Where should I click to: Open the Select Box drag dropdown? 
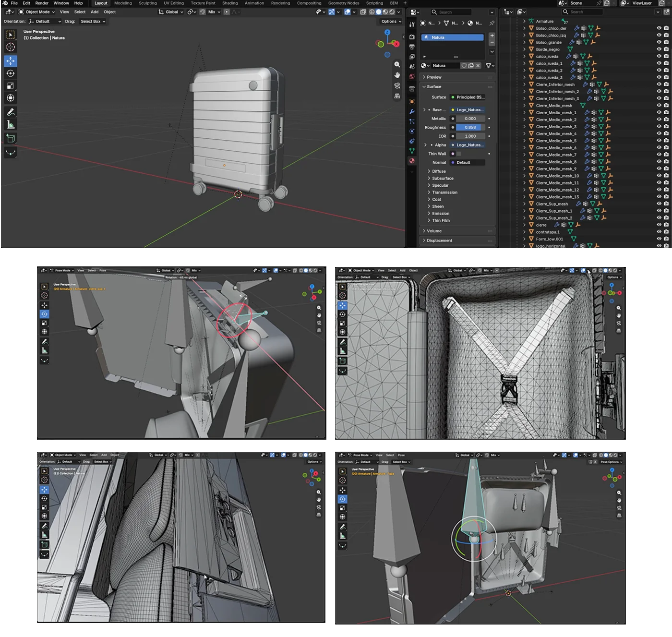pos(93,22)
